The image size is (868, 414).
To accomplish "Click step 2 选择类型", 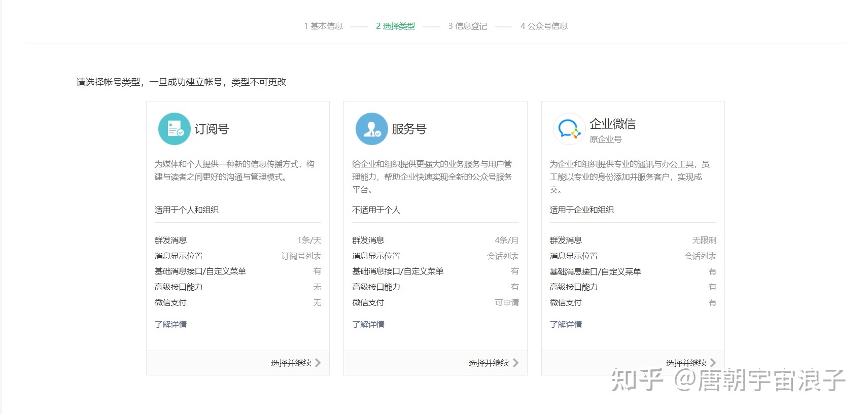I will (x=395, y=26).
